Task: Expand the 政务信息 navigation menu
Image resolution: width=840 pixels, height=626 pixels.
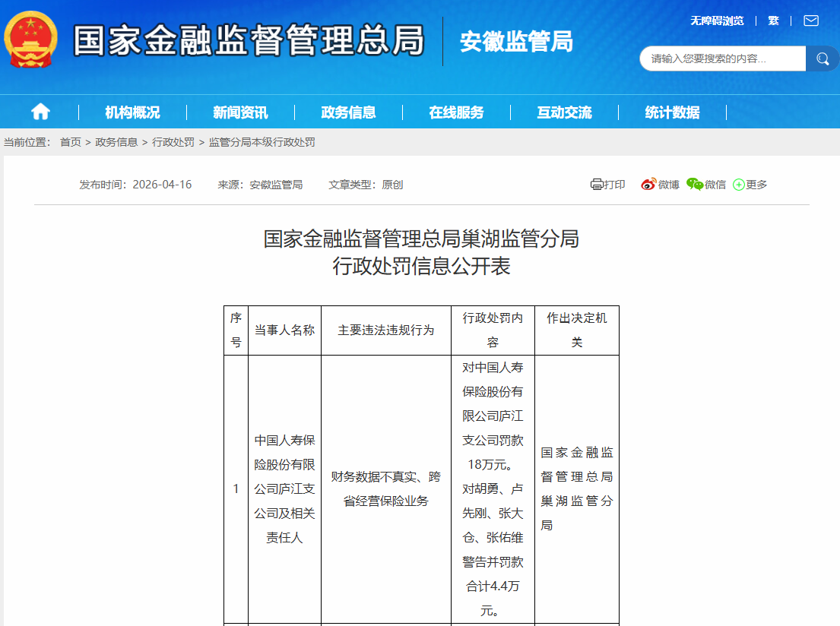Action: point(348,112)
